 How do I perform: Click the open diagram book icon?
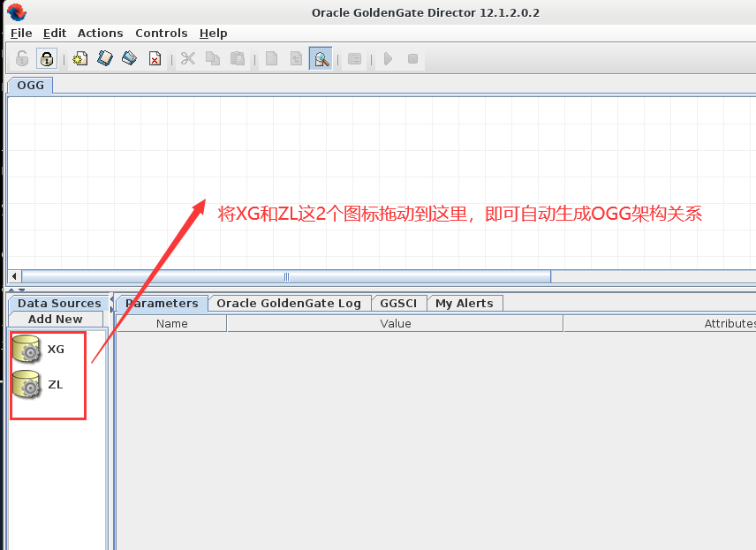(104, 59)
